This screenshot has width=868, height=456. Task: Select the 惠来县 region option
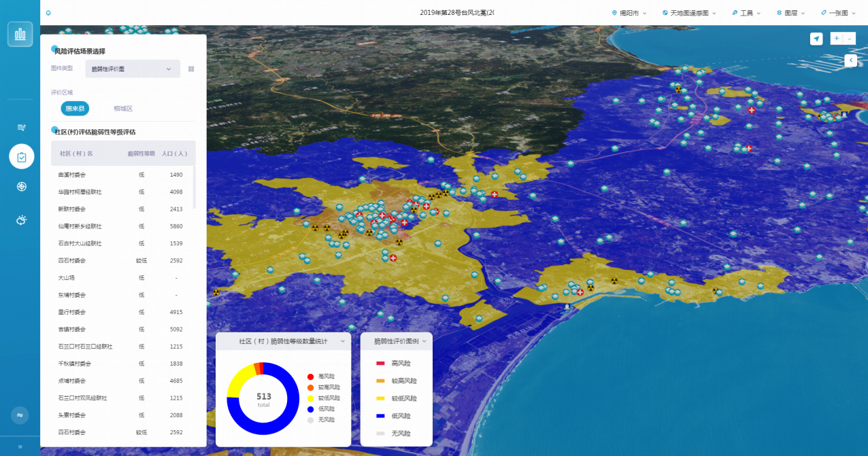point(75,109)
